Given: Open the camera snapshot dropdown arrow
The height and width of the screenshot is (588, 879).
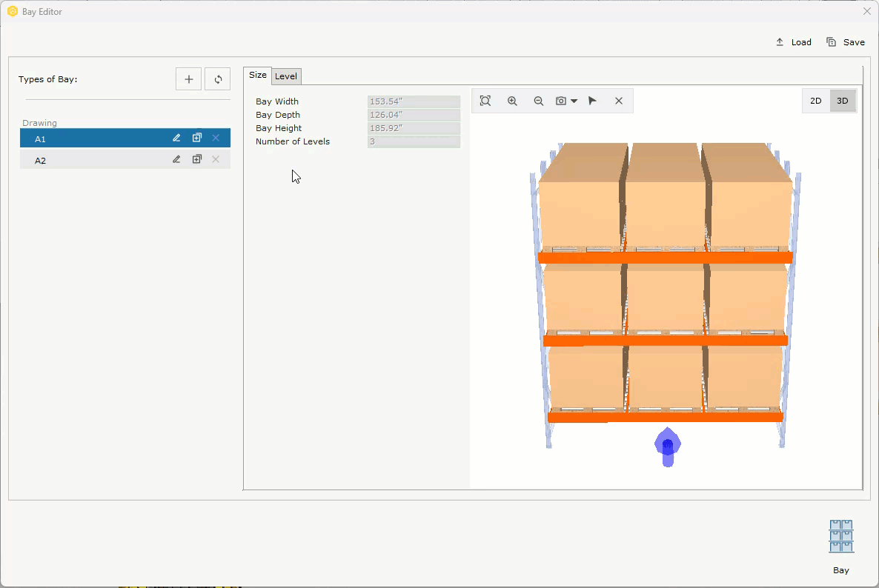Looking at the screenshot, I should point(574,101).
